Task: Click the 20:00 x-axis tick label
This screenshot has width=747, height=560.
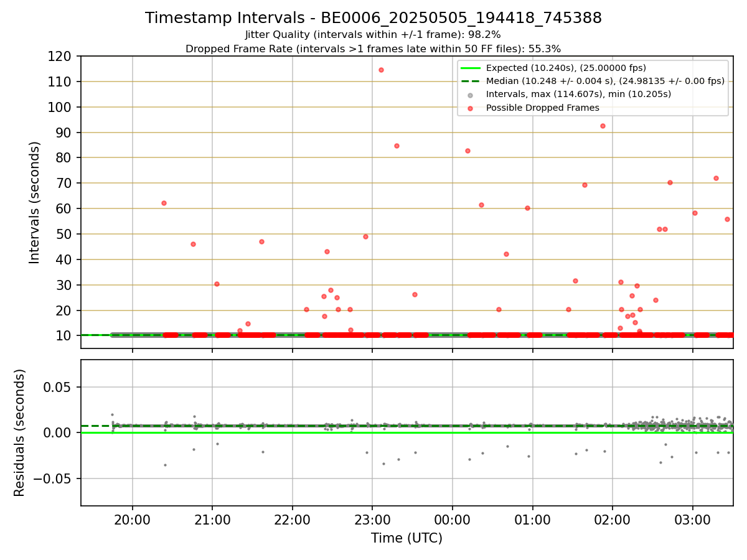Action: [132, 519]
